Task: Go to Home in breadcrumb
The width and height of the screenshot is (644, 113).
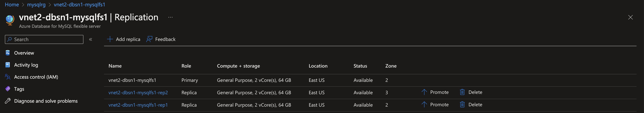Action: 12,5
